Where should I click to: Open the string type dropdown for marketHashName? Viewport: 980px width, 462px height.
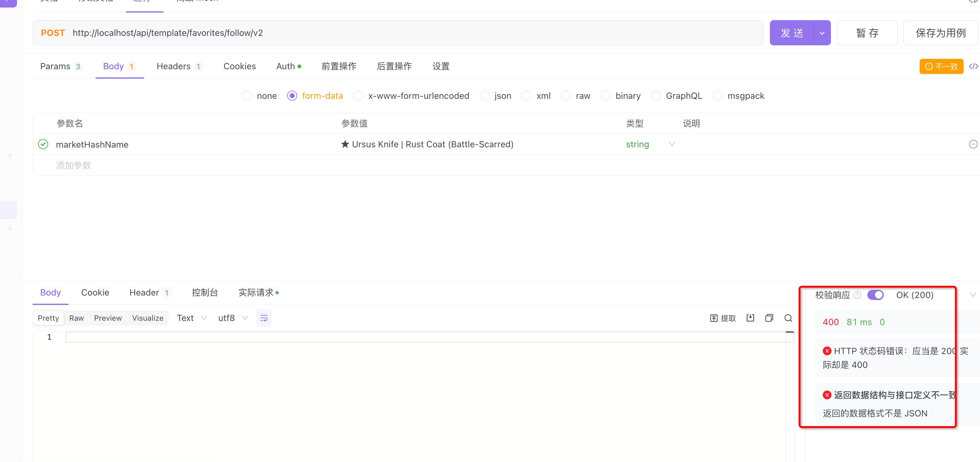[671, 144]
